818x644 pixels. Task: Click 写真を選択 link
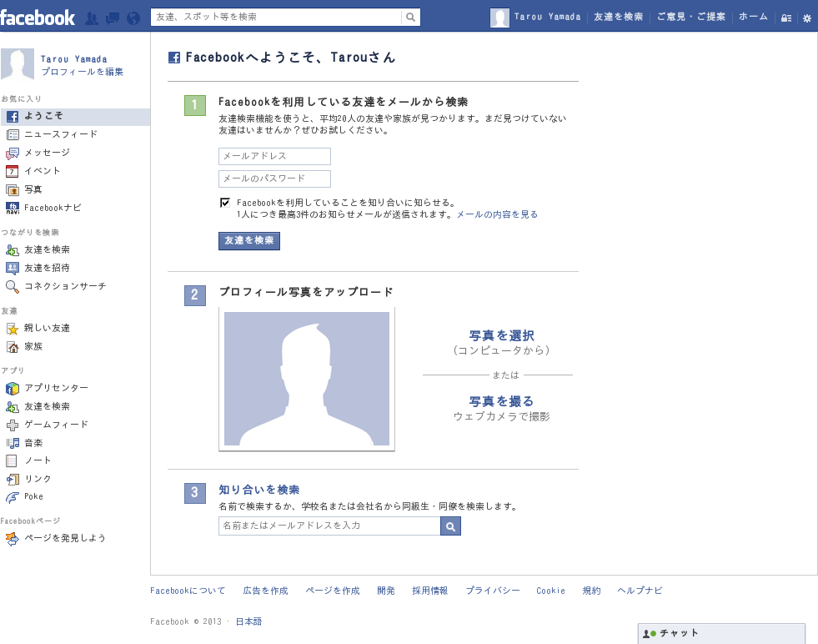tap(501, 335)
